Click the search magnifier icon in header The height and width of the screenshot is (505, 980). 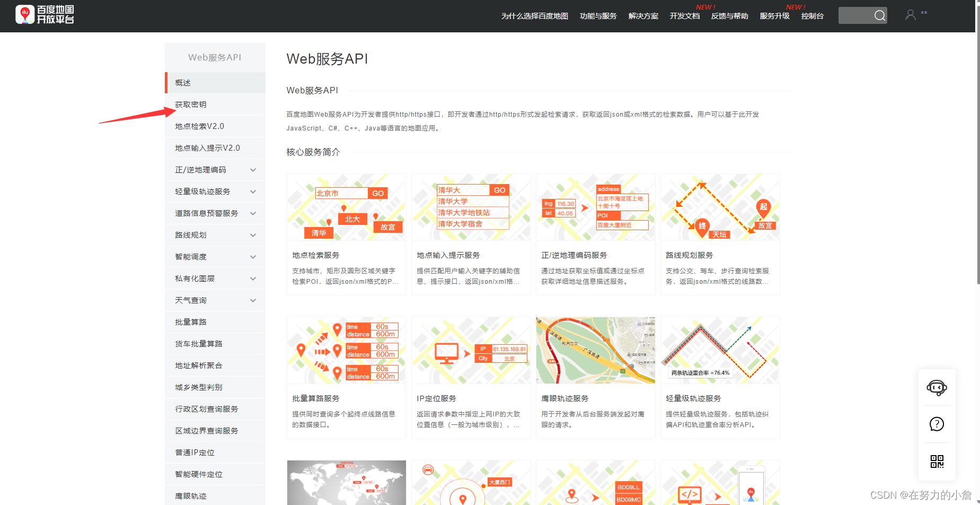point(879,15)
